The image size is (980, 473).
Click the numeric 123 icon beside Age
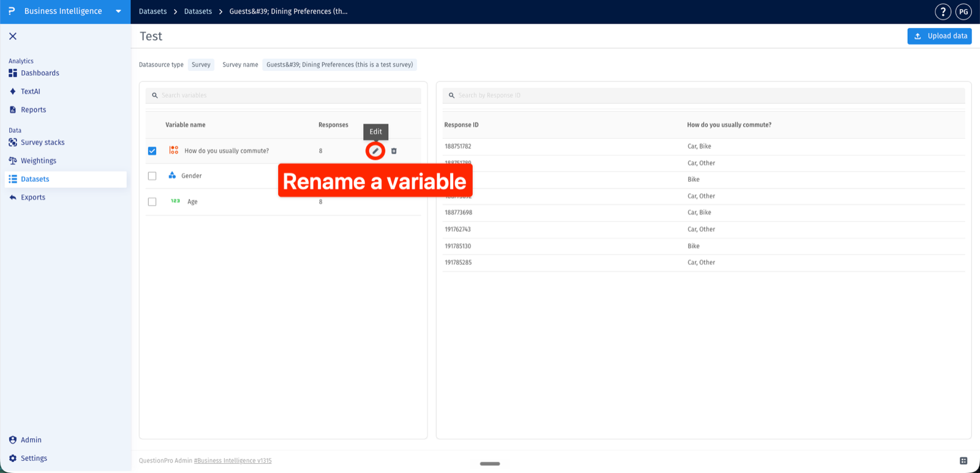click(175, 201)
